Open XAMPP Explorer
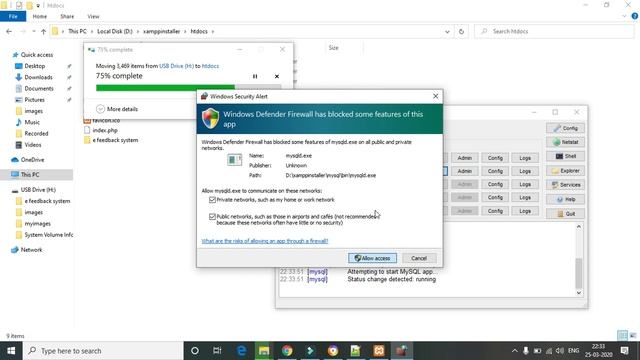The height and width of the screenshot is (360, 640). coord(565,171)
